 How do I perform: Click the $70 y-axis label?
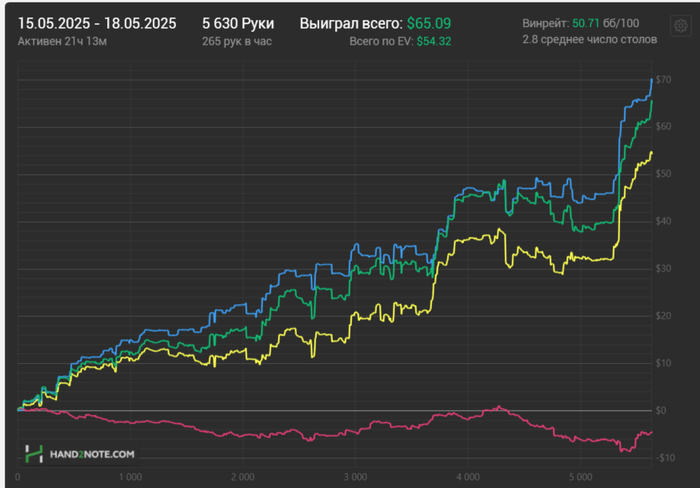[x=663, y=79]
